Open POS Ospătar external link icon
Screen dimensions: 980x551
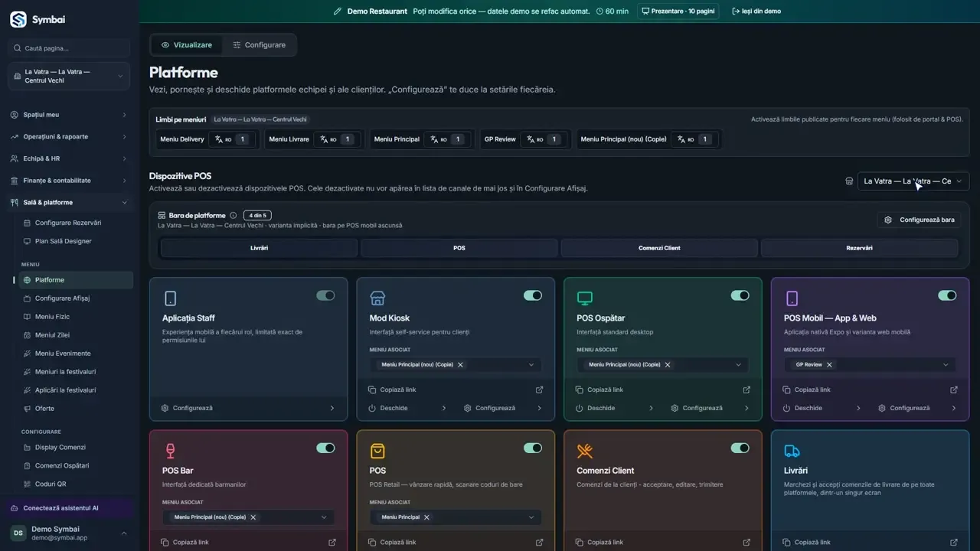pyautogui.click(x=746, y=390)
